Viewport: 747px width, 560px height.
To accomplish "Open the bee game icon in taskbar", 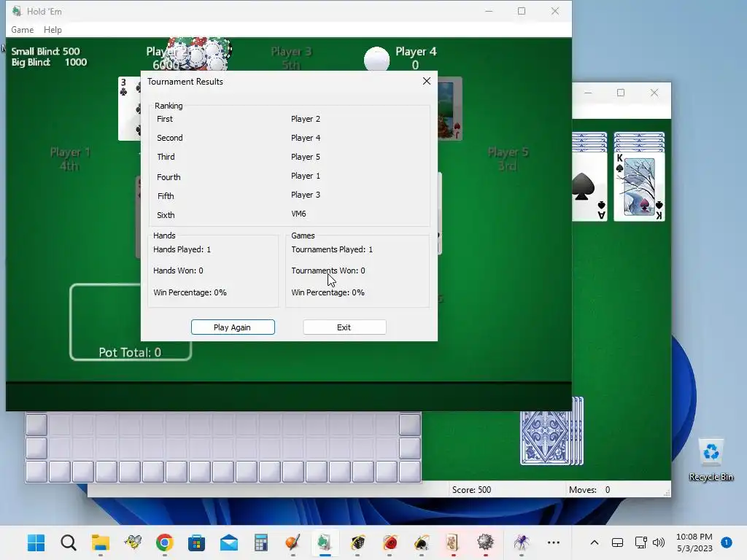I will 133,542.
